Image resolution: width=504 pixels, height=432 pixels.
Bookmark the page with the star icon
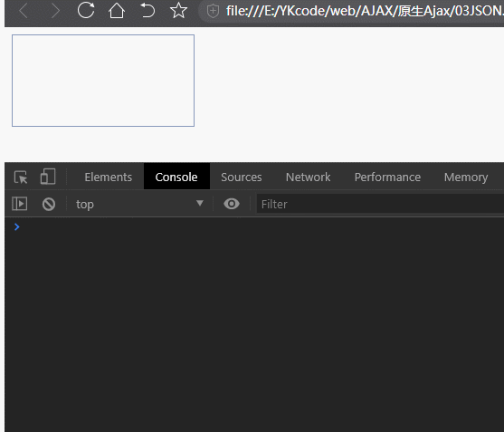(178, 10)
